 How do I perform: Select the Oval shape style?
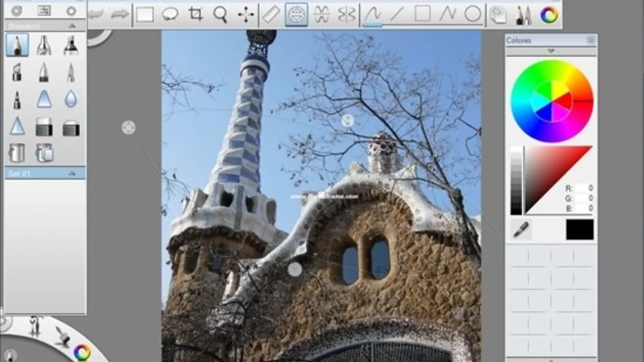472,15
